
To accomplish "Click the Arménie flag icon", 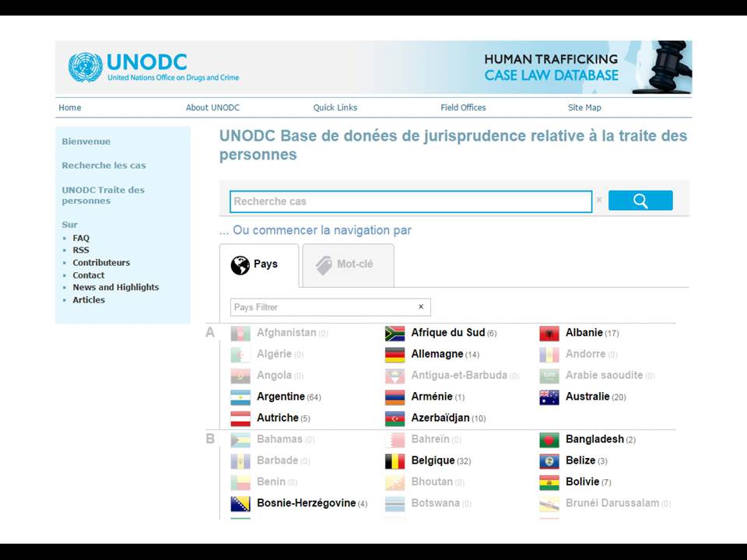I will 395,397.
